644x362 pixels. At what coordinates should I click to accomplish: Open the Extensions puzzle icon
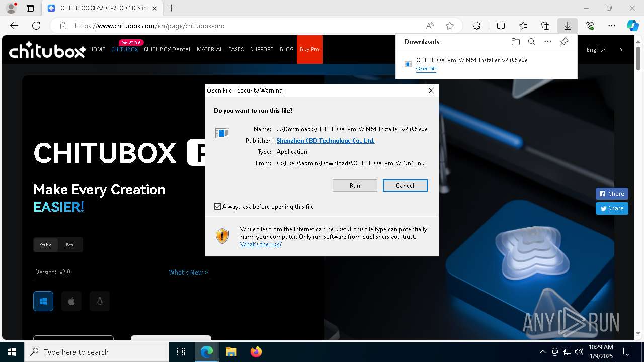[x=476, y=26]
